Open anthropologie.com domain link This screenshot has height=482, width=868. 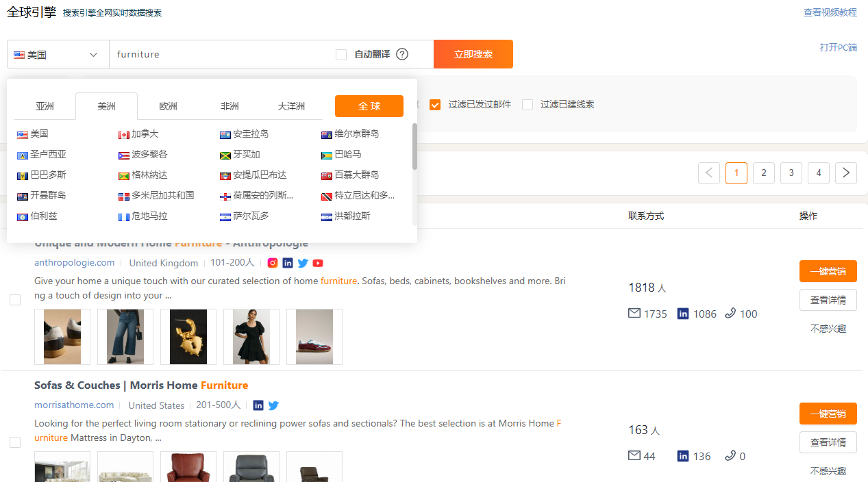[75, 263]
